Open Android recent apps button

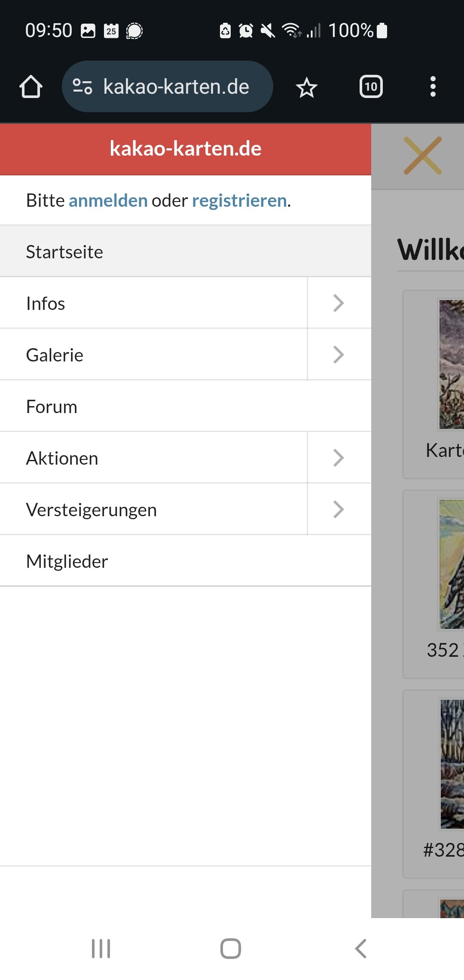(101, 948)
